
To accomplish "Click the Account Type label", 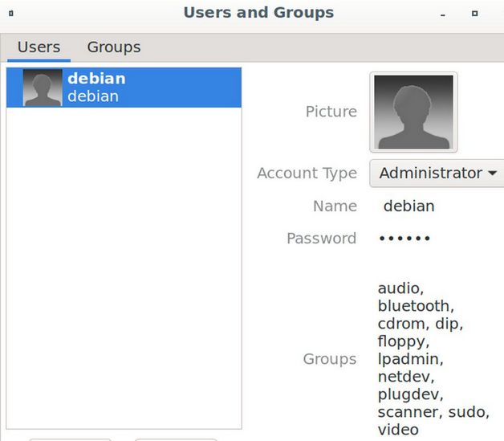I will pyautogui.click(x=307, y=173).
